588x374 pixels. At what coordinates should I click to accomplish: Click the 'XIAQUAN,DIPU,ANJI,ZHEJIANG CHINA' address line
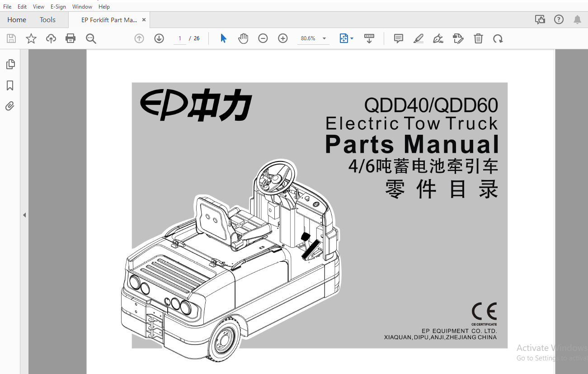click(x=440, y=337)
